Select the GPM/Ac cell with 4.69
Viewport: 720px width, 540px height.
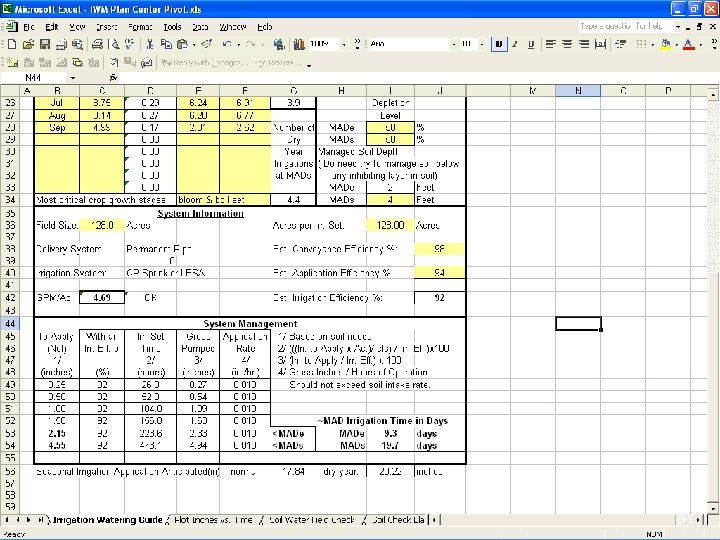[102, 298]
